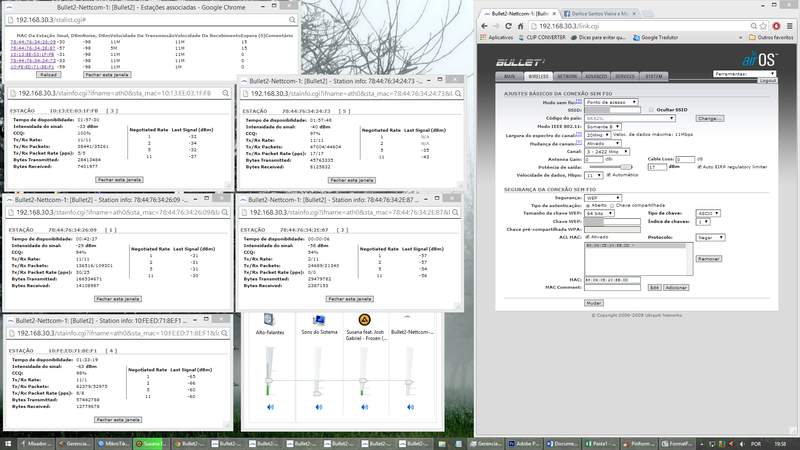Click the Remover MAC button

(x=709, y=259)
